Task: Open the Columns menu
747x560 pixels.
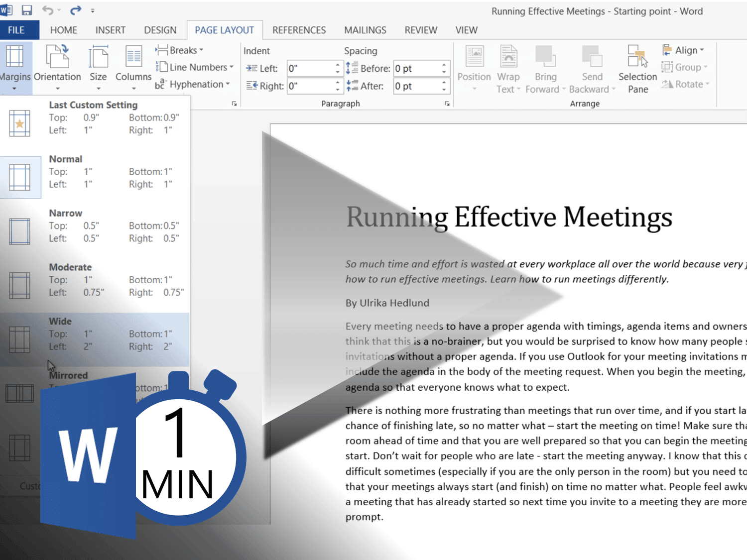Action: click(133, 68)
